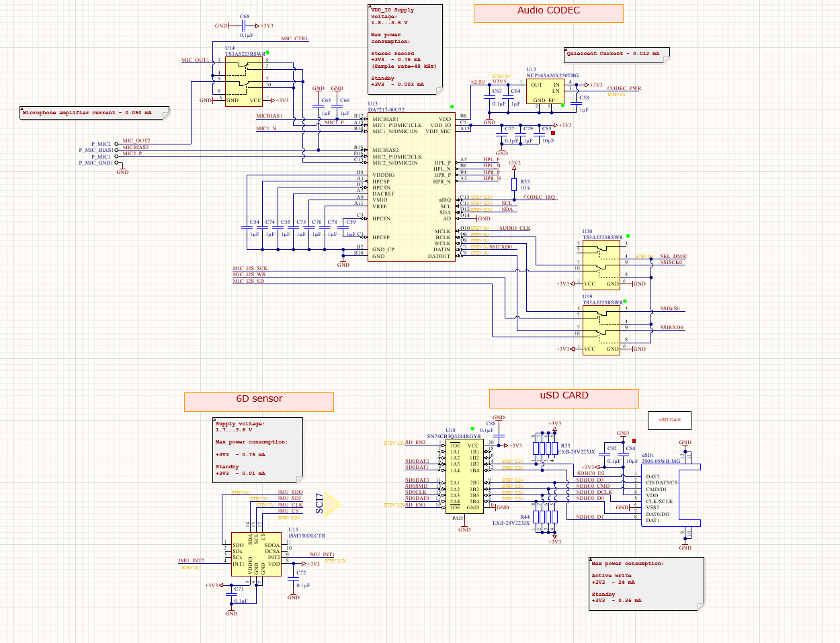Click the SSIWS0 net label
This screenshot has width=840, height=643.
[x=669, y=308]
